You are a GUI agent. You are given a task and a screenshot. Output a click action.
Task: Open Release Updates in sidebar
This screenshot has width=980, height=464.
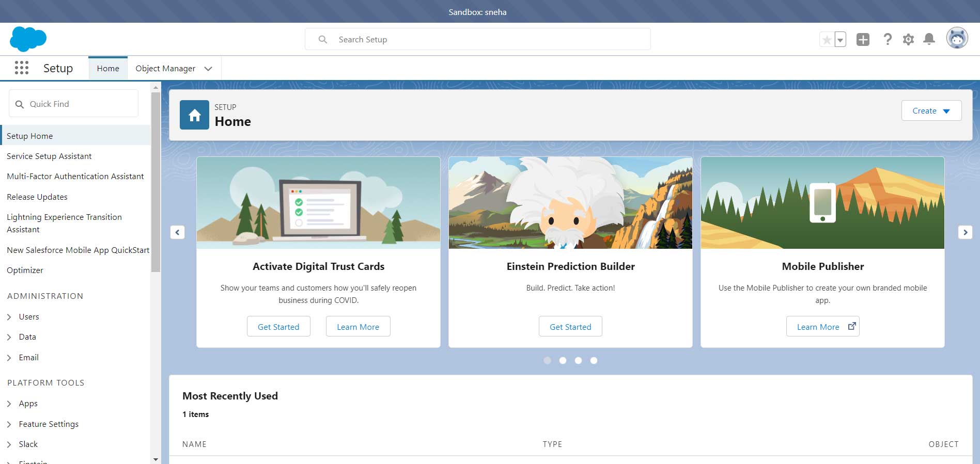click(x=37, y=197)
